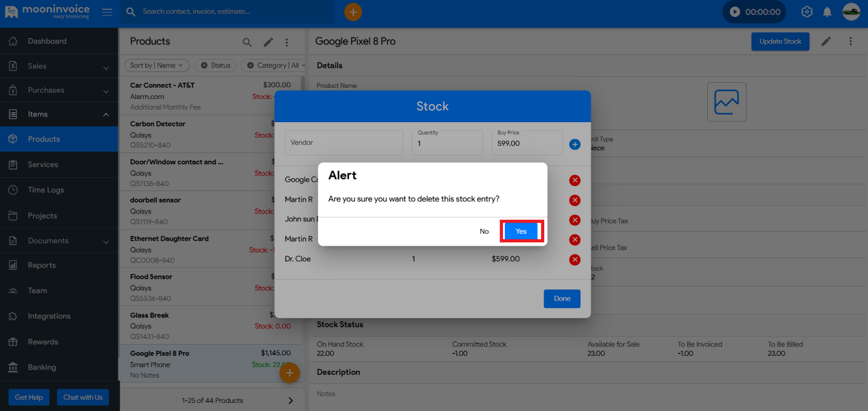
Task: Start a chat via Chat with Us
Action: [x=83, y=397]
